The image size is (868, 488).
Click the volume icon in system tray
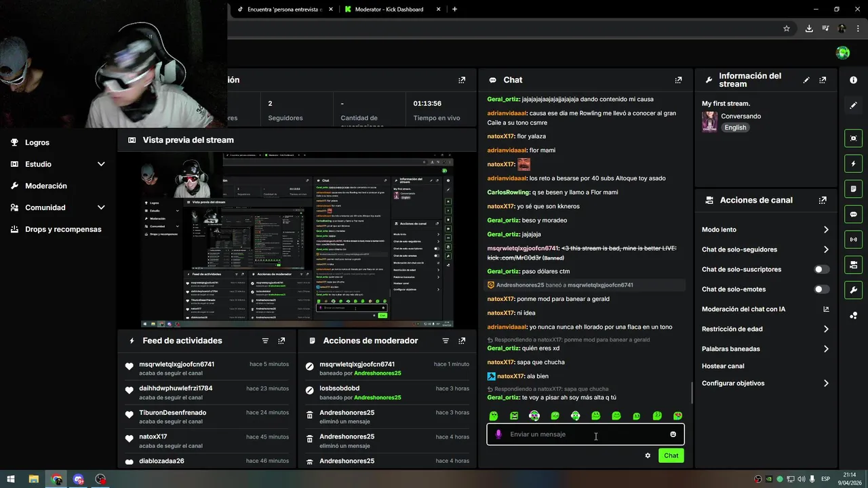click(802, 479)
